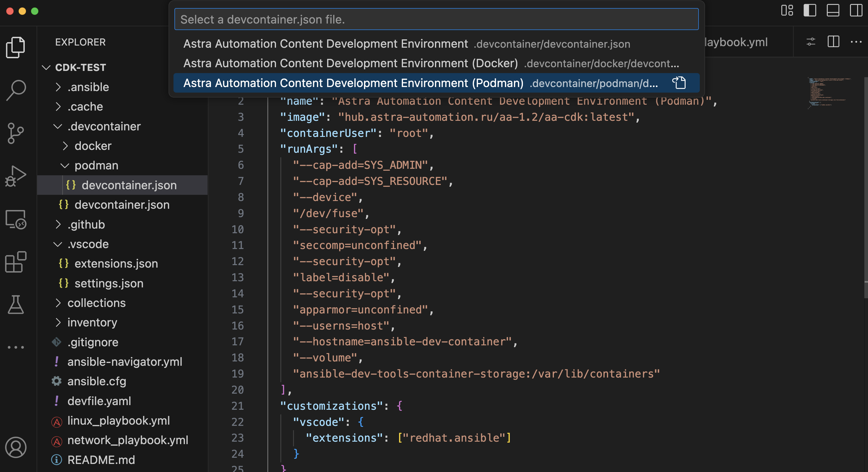
Task: Toggle the primary side bar layout button
Action: pos(809,11)
